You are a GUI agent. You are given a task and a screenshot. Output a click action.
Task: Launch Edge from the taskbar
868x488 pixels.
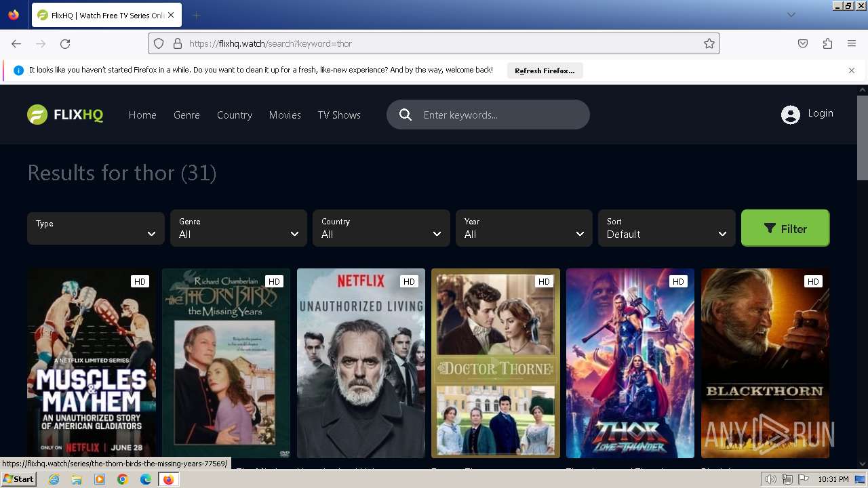[x=146, y=479]
